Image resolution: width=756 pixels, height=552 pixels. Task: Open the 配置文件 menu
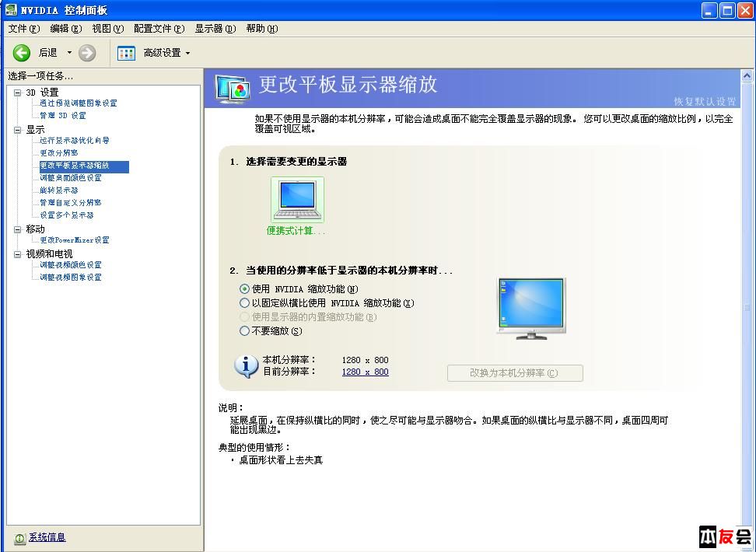(159, 29)
